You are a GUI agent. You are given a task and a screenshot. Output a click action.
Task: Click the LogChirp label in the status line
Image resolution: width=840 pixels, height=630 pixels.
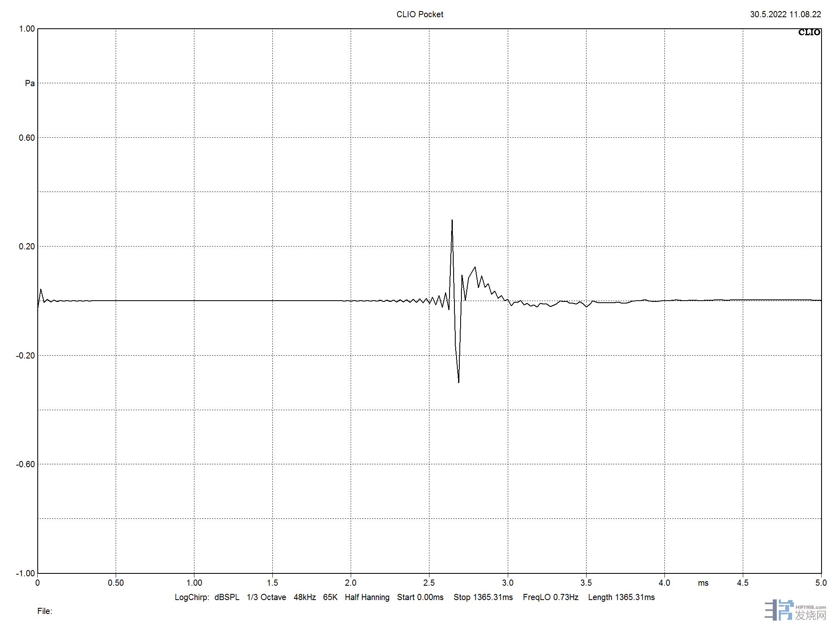[x=192, y=597]
